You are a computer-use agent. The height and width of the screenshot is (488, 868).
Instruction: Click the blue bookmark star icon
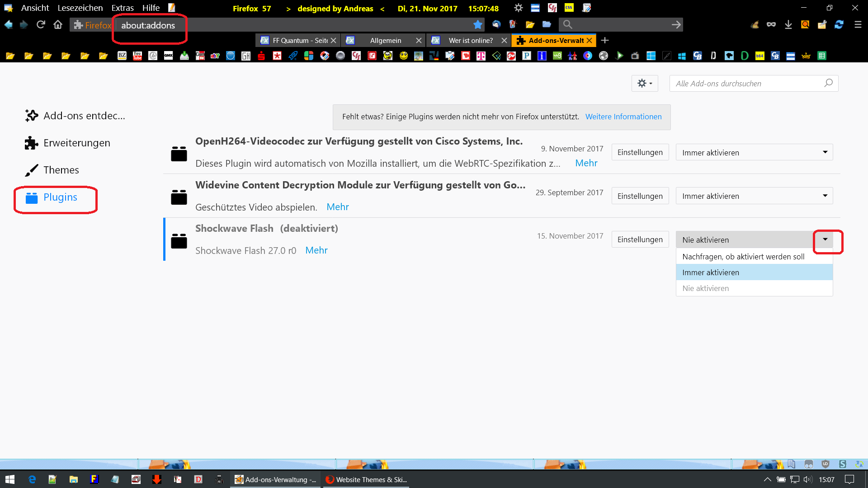click(477, 24)
